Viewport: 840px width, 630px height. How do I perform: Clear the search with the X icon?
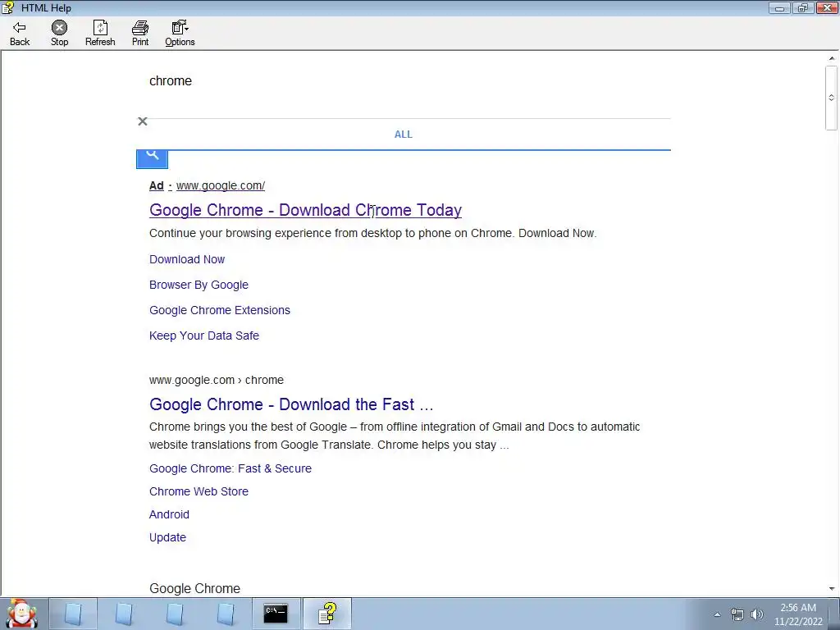(143, 121)
